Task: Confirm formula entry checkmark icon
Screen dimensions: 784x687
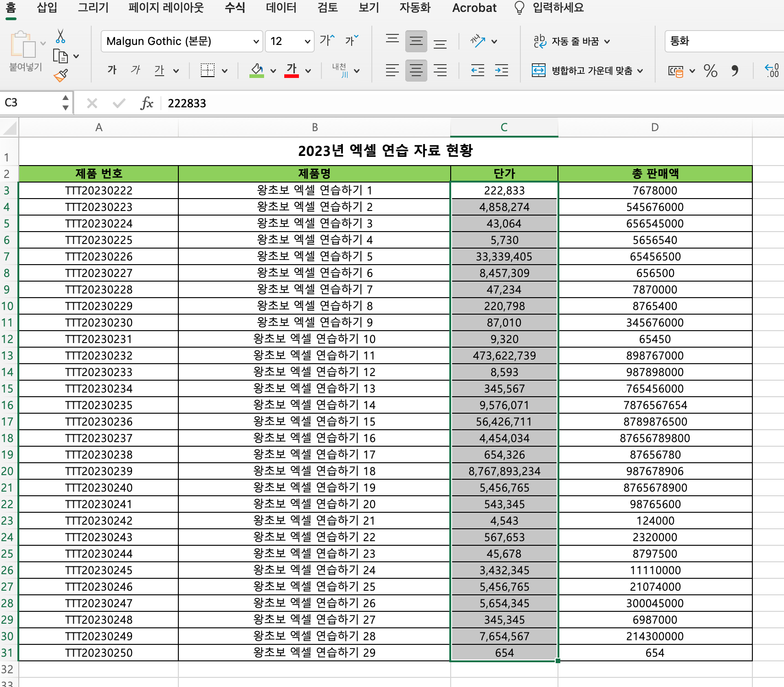Action: click(x=119, y=103)
